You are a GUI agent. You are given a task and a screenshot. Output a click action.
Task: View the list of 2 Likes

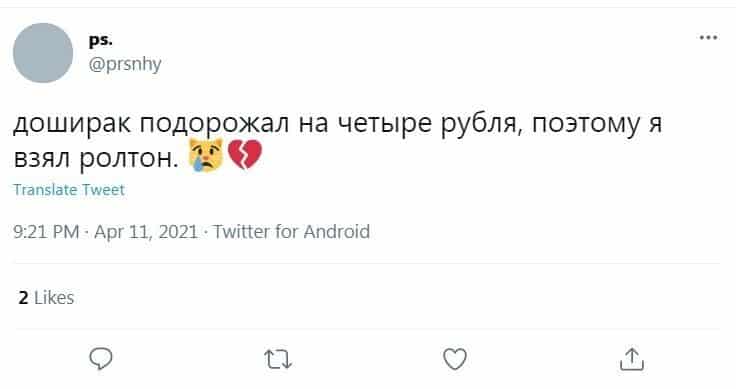point(46,298)
